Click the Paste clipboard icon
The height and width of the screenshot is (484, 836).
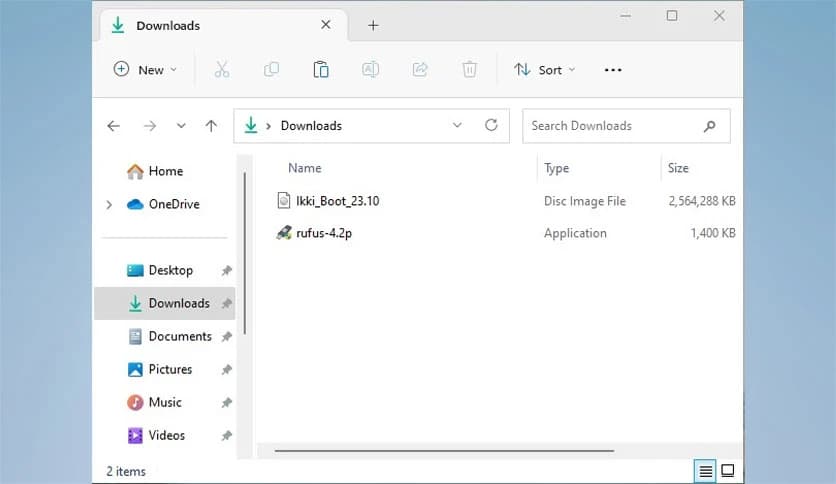coord(321,69)
